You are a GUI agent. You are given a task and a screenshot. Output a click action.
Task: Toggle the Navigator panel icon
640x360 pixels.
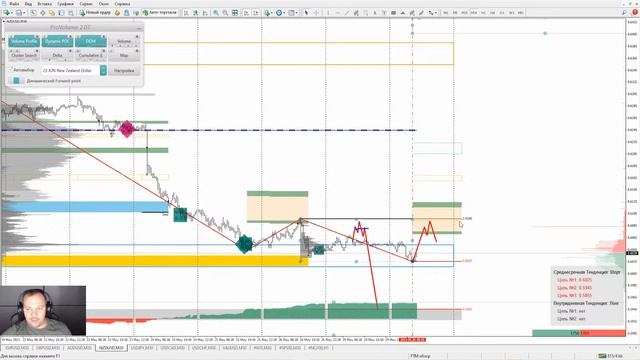point(52,13)
